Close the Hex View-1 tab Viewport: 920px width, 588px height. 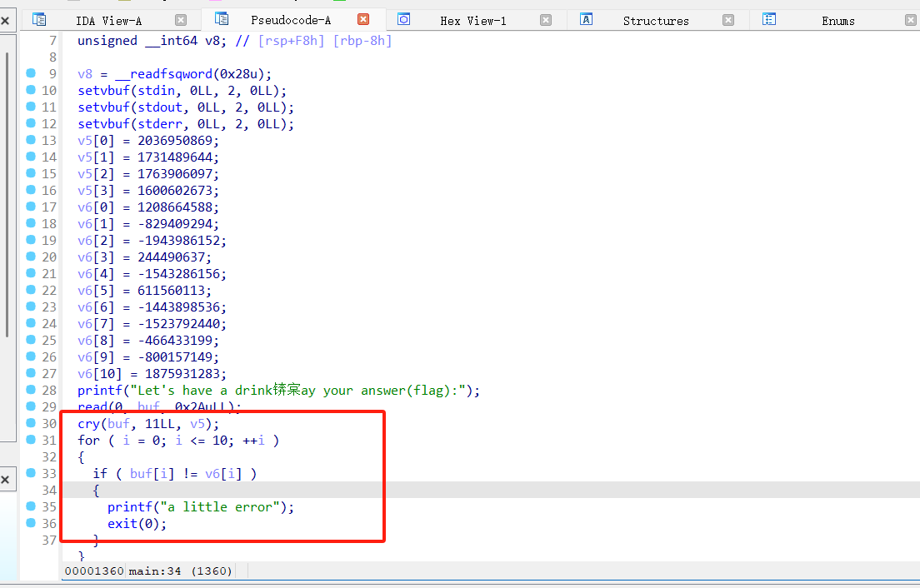pyautogui.click(x=546, y=20)
